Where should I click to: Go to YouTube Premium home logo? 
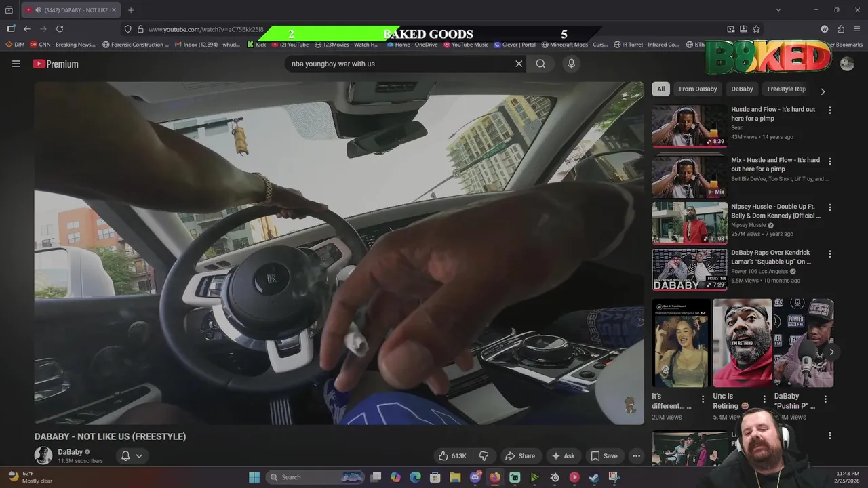(56, 64)
